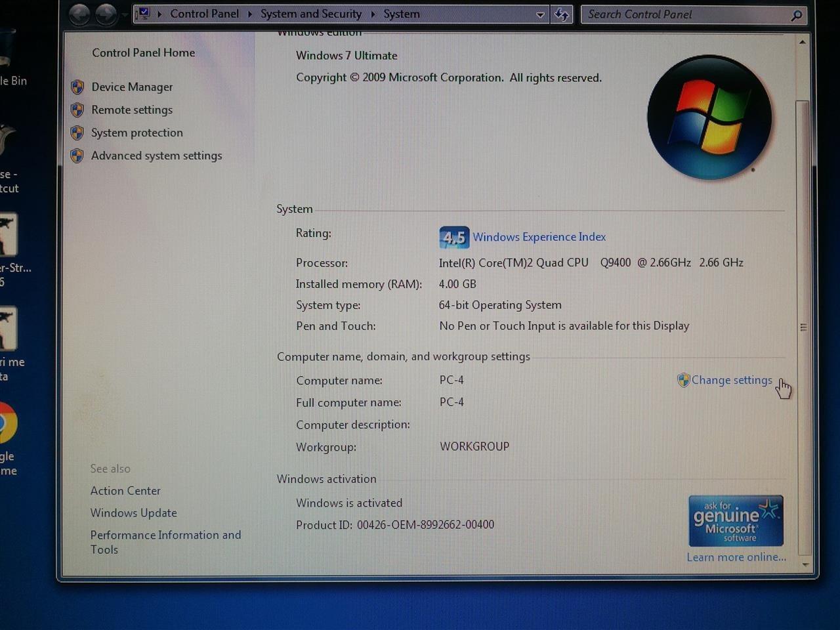The height and width of the screenshot is (630, 840).
Task: Open Action Center
Action: [x=125, y=491]
